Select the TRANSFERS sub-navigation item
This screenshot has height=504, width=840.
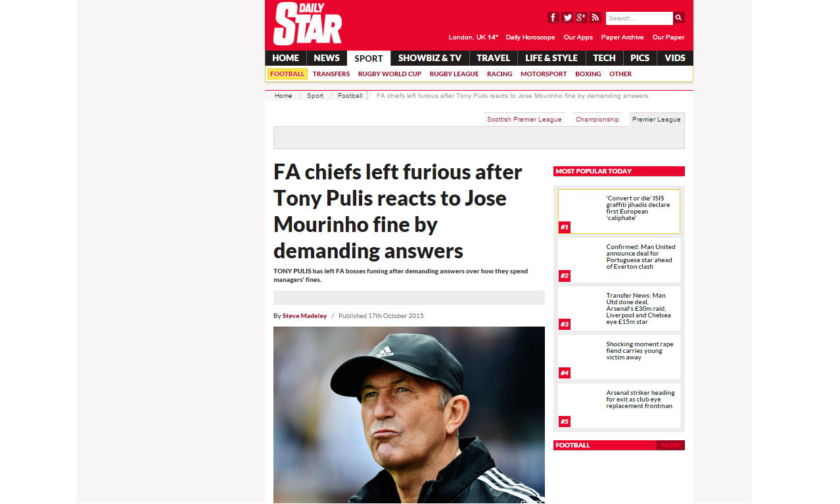[331, 74]
